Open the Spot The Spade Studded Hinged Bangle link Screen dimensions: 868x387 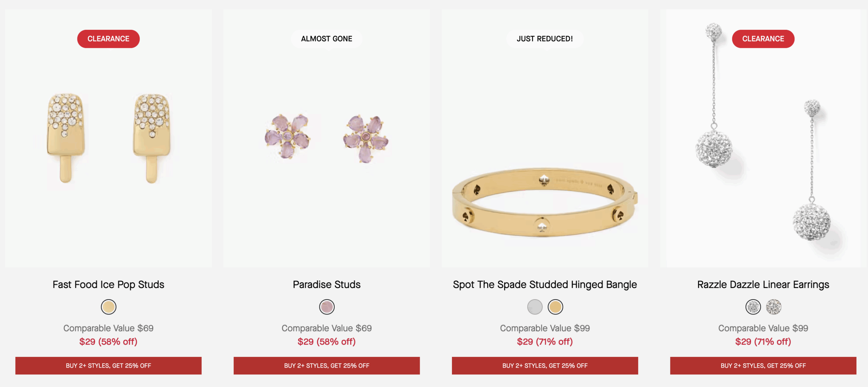point(545,285)
